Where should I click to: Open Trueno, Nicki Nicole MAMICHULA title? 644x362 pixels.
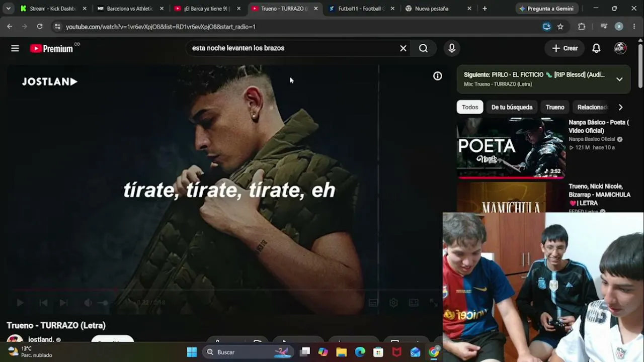(599, 195)
